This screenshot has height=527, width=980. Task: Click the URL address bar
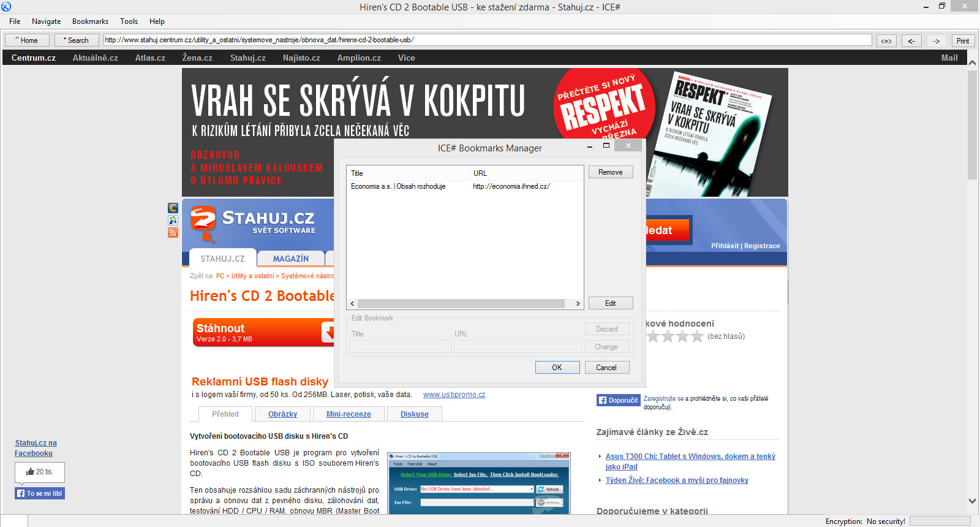[x=487, y=40]
